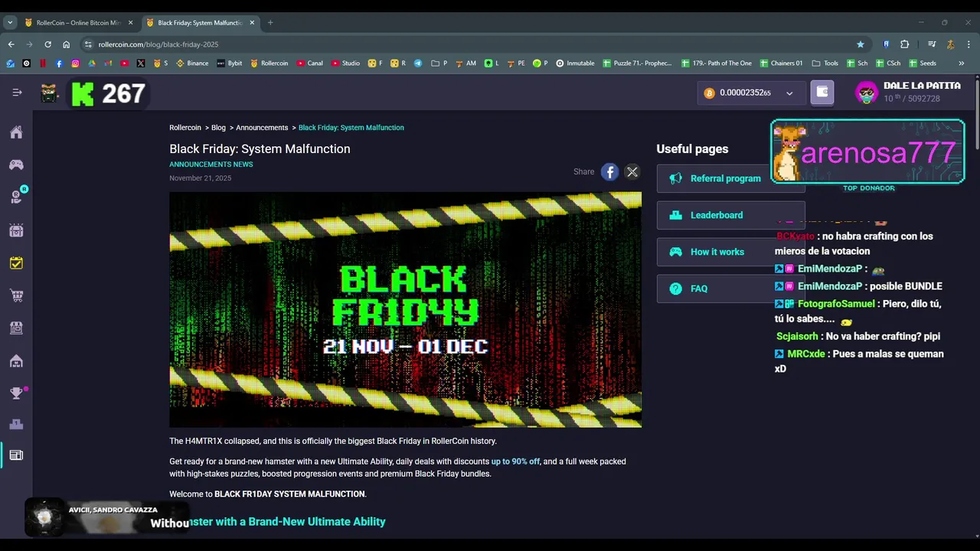The height and width of the screenshot is (551, 980).
Task: Open the DALE LA PATITA profile
Action: point(907,93)
